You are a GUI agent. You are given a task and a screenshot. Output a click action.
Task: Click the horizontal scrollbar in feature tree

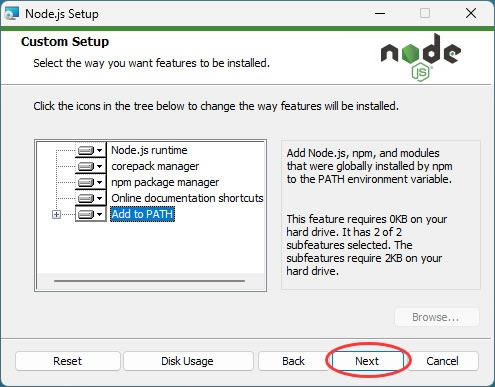[x=149, y=281]
